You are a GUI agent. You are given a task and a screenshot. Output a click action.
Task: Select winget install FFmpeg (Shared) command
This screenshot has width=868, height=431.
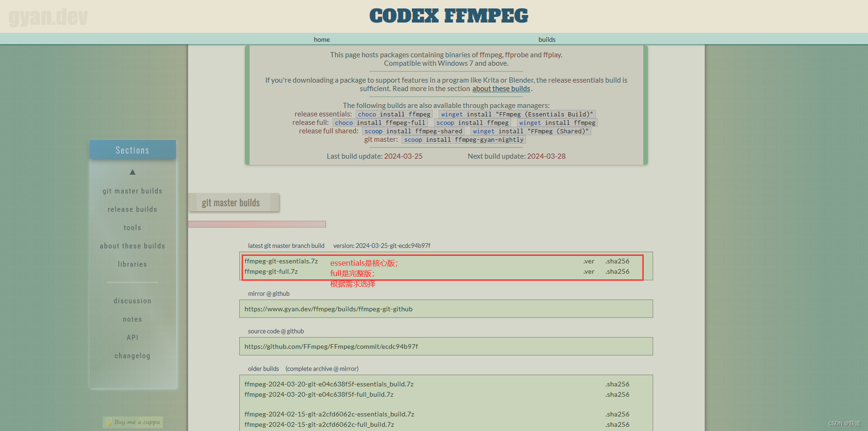click(531, 131)
